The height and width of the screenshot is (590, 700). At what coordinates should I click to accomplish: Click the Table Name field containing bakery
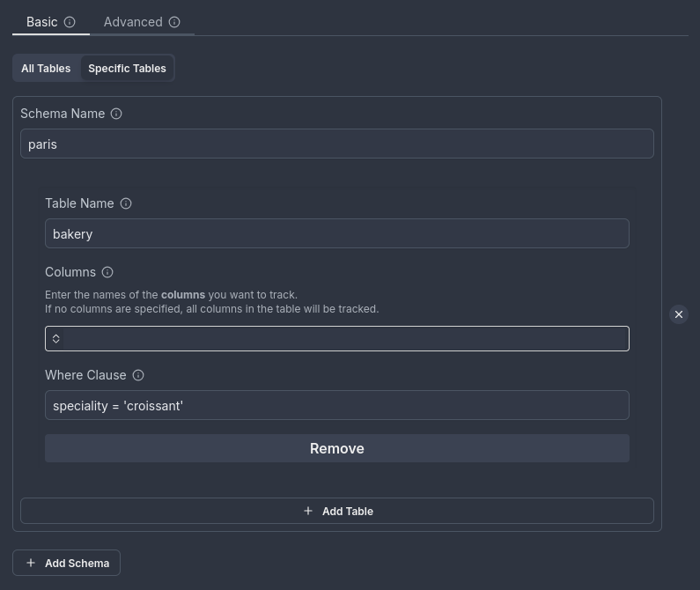(x=336, y=234)
